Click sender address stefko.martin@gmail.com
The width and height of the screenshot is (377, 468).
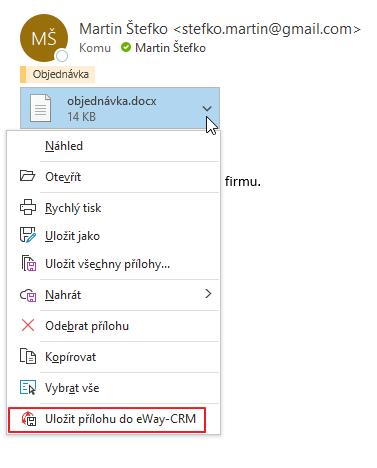(x=268, y=29)
